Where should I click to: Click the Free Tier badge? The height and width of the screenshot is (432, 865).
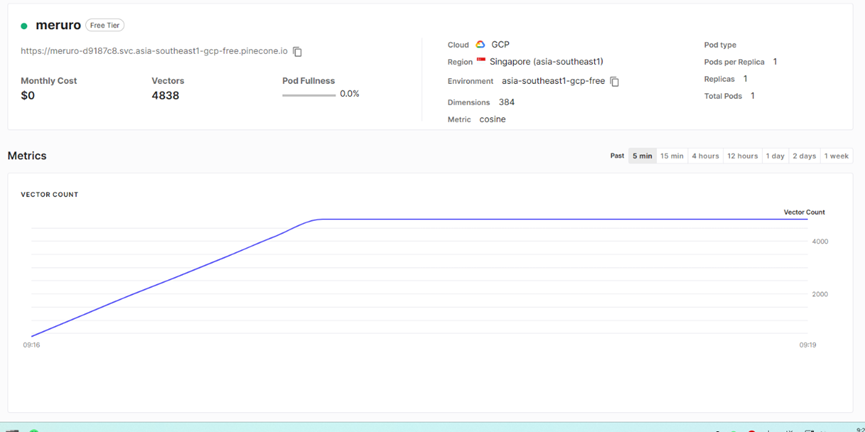point(105,25)
